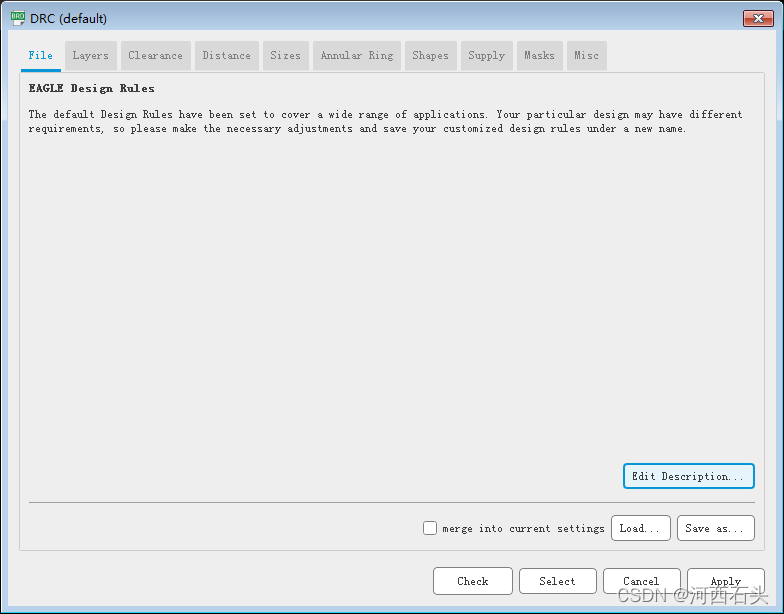784x614 pixels.
Task: Select the Distance tab
Action: 227,56
